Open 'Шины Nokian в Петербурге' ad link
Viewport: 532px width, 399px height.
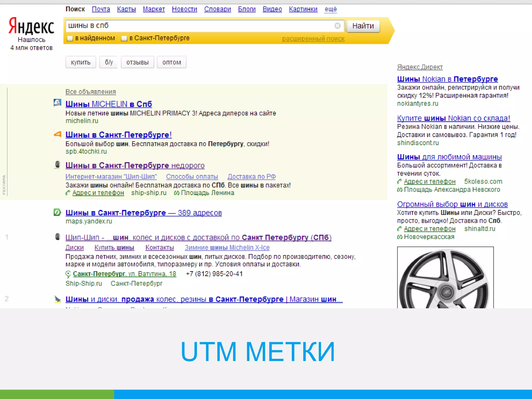coord(447,79)
